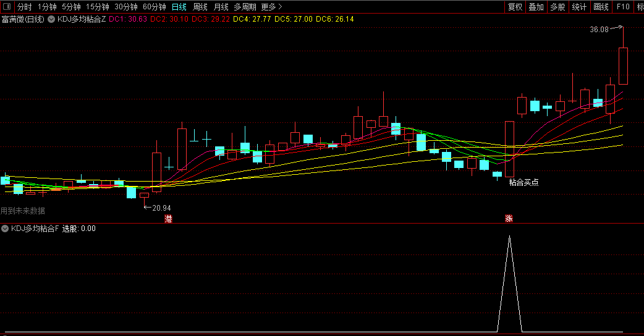Image resolution: width=644 pixels, height=336 pixels.
Task: Select the 15分钟 period tab
Action: click(x=97, y=7)
